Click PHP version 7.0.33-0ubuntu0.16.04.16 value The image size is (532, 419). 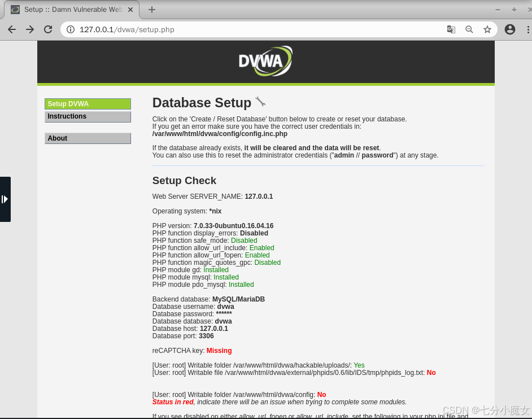pyautogui.click(x=233, y=226)
